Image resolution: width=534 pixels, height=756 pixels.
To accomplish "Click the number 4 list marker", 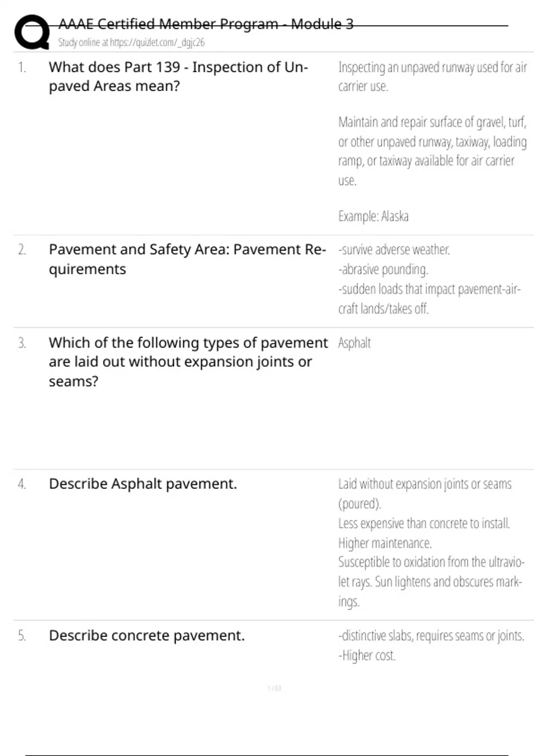I will (x=22, y=484).
